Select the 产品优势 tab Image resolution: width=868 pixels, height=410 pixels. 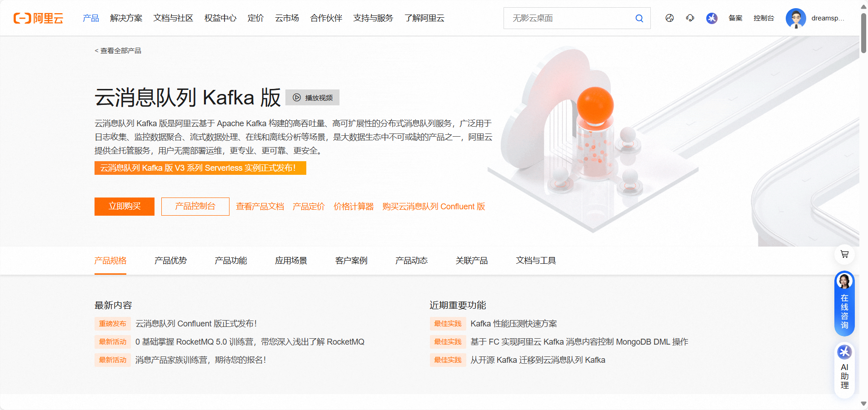point(170,261)
